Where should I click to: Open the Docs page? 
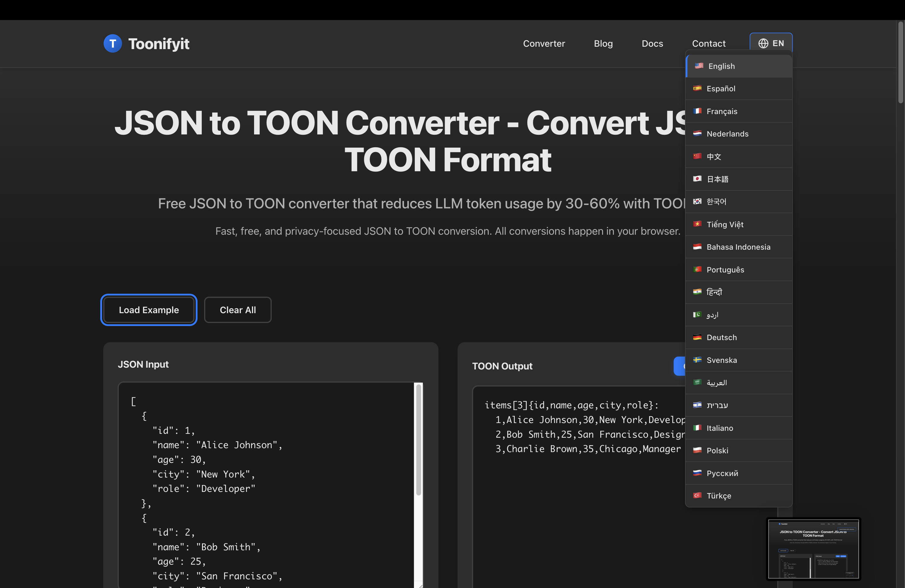pyautogui.click(x=652, y=43)
